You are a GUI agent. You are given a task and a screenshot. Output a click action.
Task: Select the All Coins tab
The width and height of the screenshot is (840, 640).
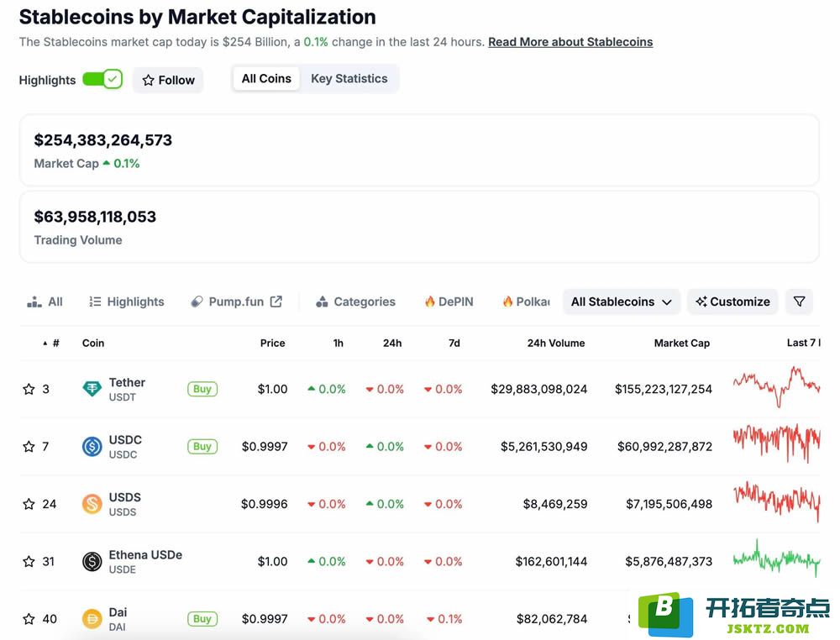(x=266, y=79)
